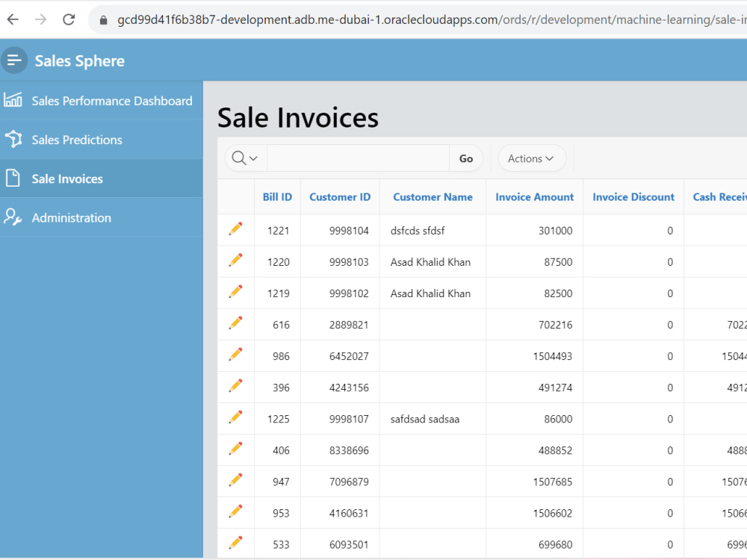Reload the page with the refresh icon
Image resolution: width=747 pixels, height=560 pixels.
pyautogui.click(x=69, y=19)
